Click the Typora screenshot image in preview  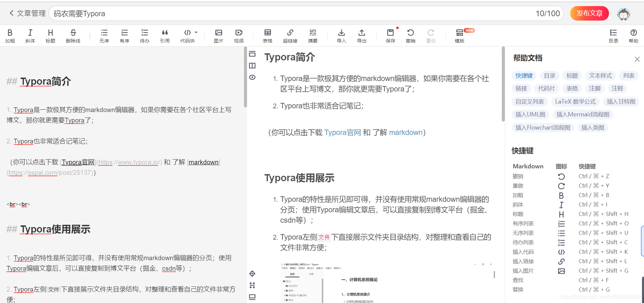388,282
